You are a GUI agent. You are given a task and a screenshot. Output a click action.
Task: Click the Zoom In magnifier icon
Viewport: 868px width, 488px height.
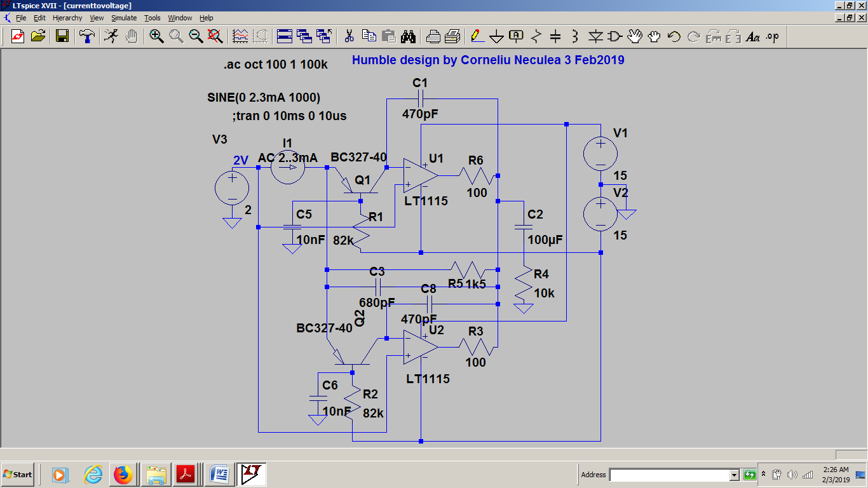pyautogui.click(x=156, y=36)
